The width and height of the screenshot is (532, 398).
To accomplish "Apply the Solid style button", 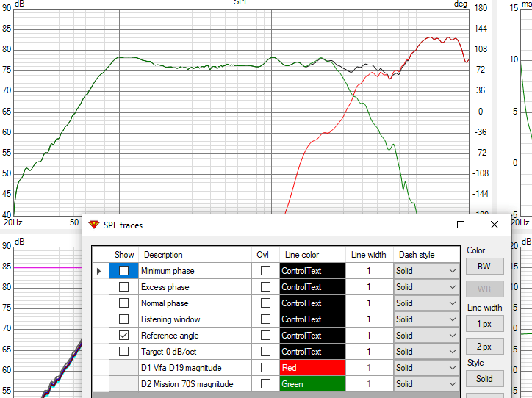I will 484,379.
